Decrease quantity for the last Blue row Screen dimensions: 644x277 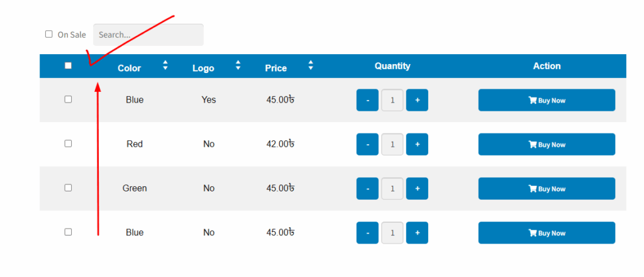tap(367, 233)
